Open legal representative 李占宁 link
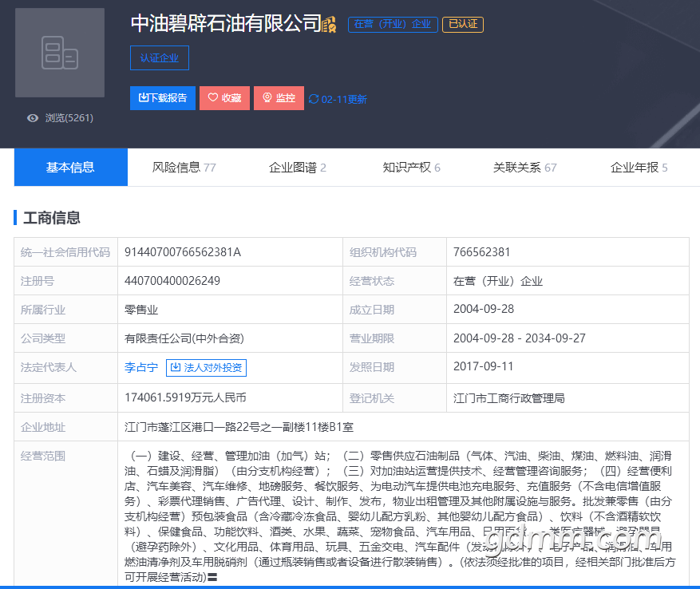 pos(141,367)
